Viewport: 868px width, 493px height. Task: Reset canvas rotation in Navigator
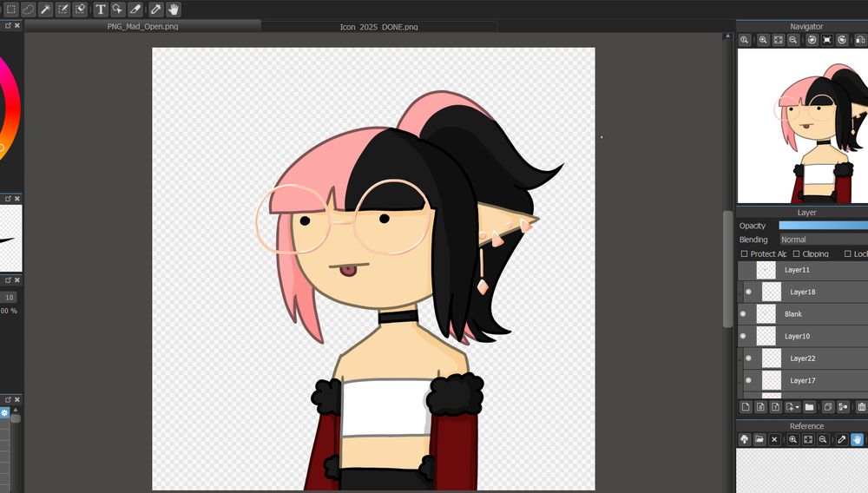coord(827,40)
